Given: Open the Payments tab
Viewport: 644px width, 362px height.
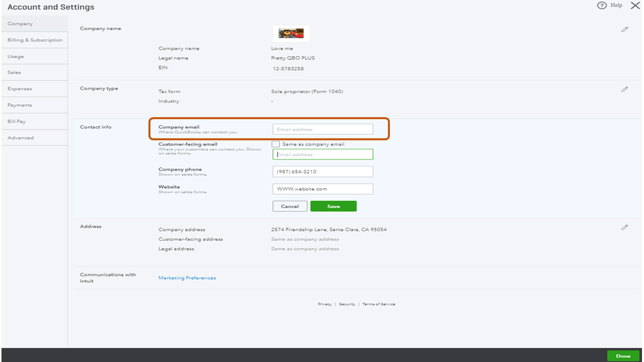Looking at the screenshot, I should click(x=19, y=105).
